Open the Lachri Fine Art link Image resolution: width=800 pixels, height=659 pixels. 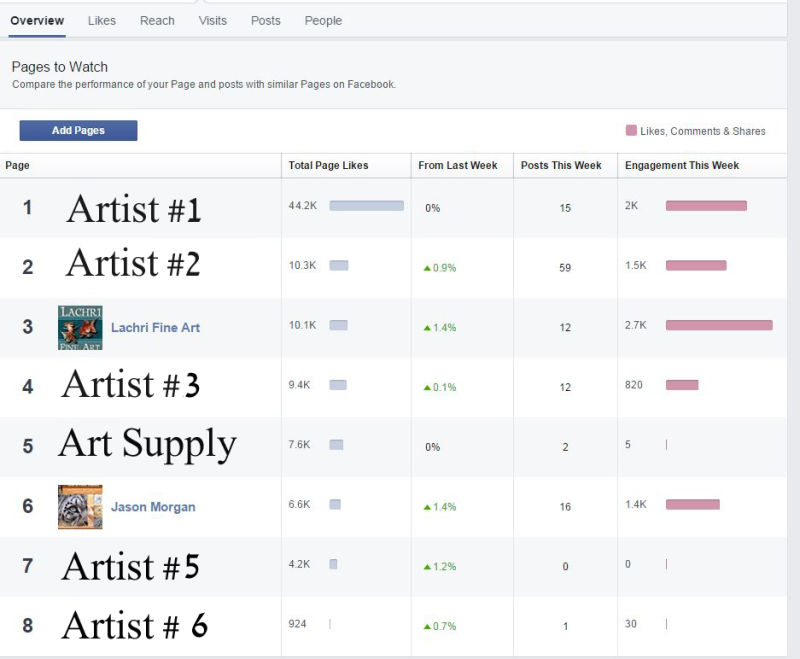155,327
